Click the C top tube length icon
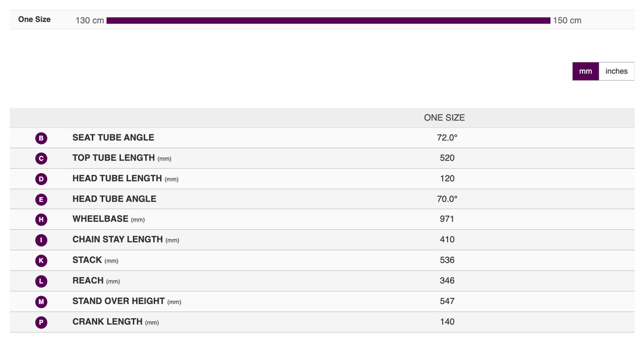This screenshot has height=351, width=644. coord(41,159)
